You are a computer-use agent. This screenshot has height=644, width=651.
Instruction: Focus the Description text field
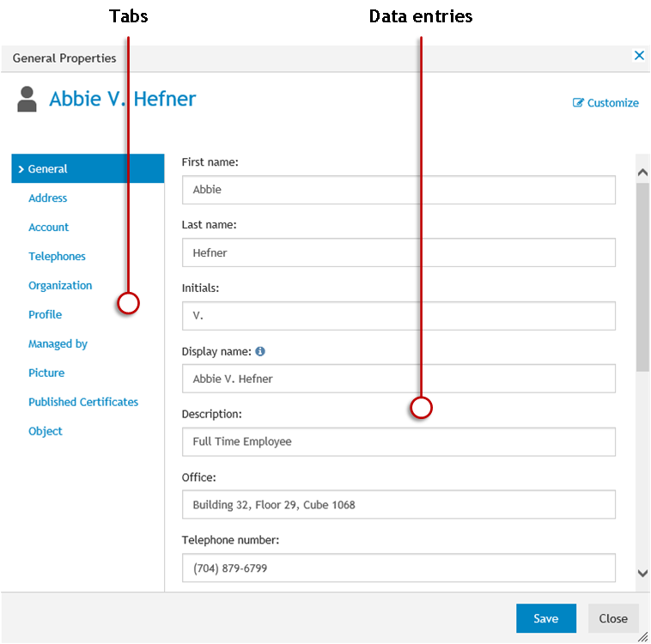tap(399, 442)
